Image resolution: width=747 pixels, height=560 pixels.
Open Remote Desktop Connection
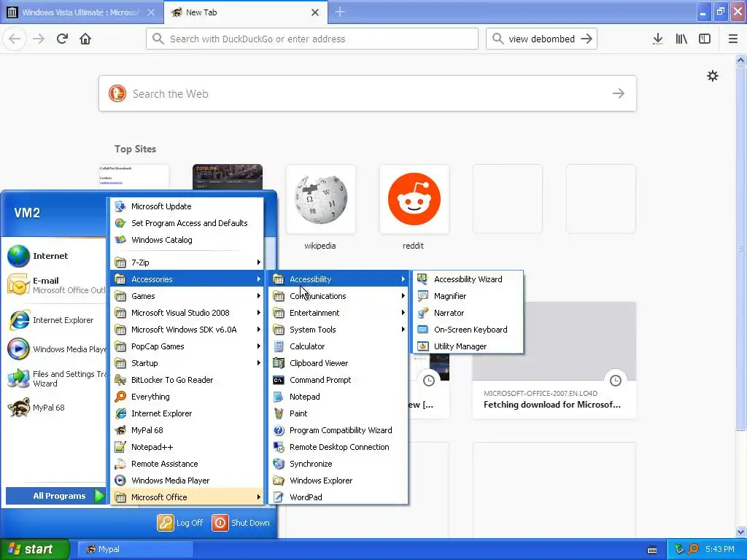pos(338,447)
